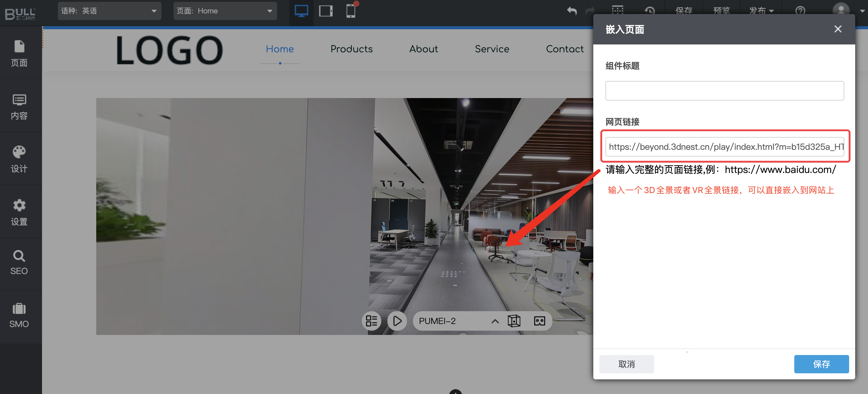Viewport: 868px width, 394px height.
Task: Open the 设计 design palette panel
Action: [19, 159]
